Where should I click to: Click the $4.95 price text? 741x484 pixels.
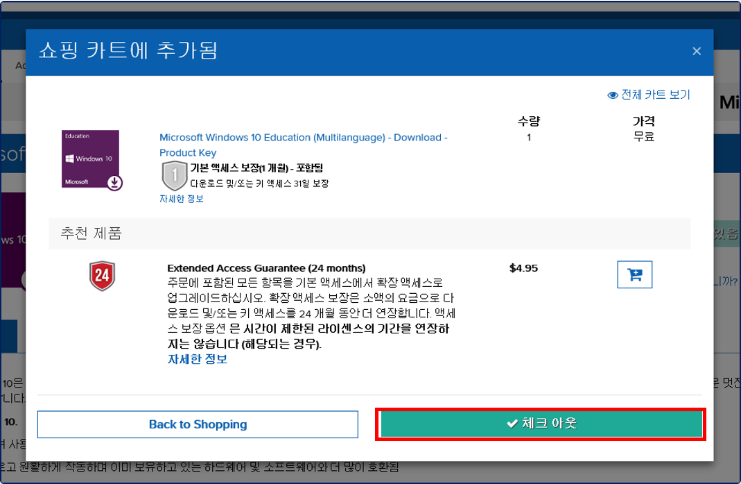(x=525, y=268)
